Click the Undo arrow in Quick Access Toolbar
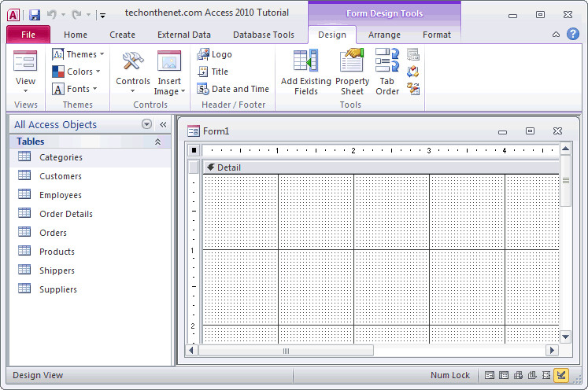The width and height of the screenshot is (588, 390). point(52,15)
